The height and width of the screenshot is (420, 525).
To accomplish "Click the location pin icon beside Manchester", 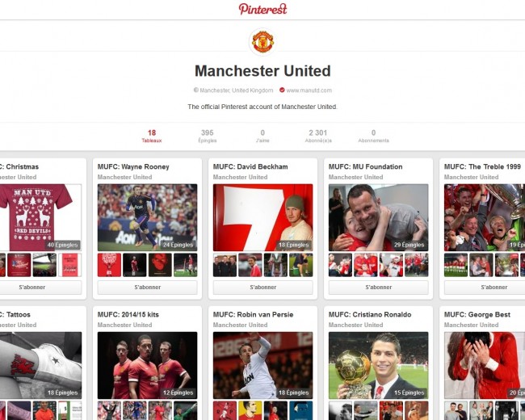I will (x=196, y=90).
